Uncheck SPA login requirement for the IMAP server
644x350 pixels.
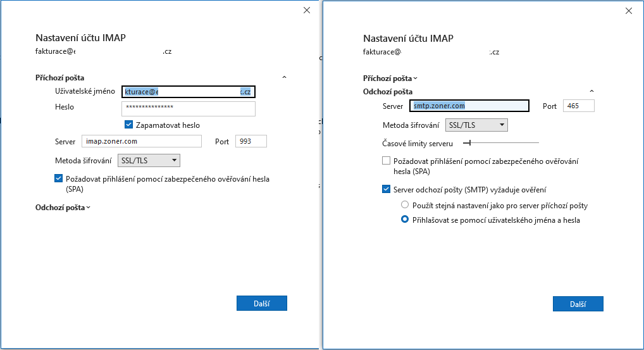[59, 179]
